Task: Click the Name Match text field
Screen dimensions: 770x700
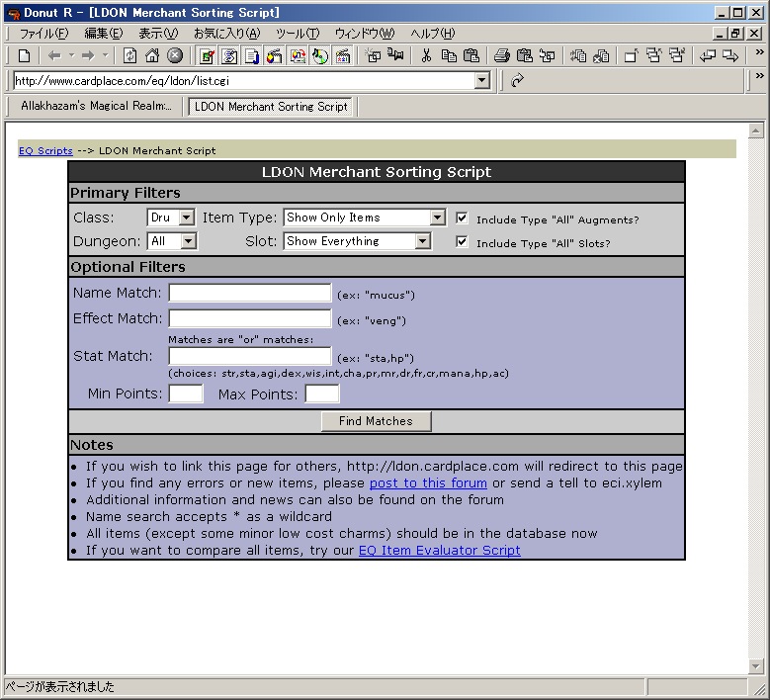Action: click(249, 293)
